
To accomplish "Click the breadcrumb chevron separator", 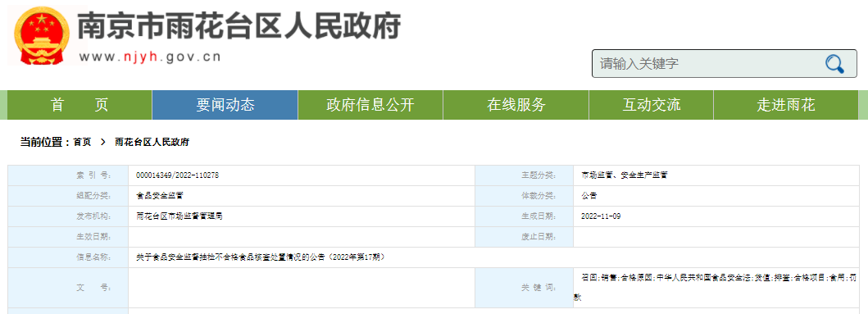I will coord(103,143).
